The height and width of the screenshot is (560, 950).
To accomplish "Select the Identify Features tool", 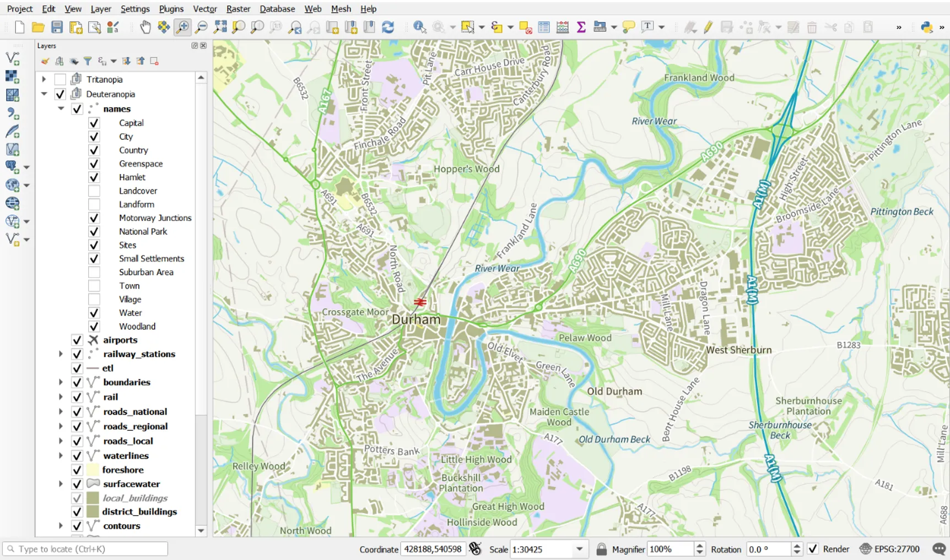I will click(420, 26).
